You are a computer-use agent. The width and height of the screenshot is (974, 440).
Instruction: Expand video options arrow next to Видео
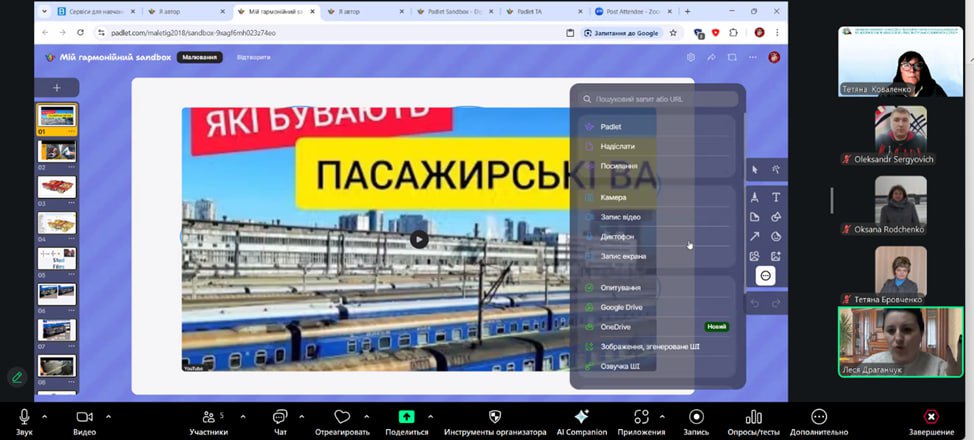[108, 416]
